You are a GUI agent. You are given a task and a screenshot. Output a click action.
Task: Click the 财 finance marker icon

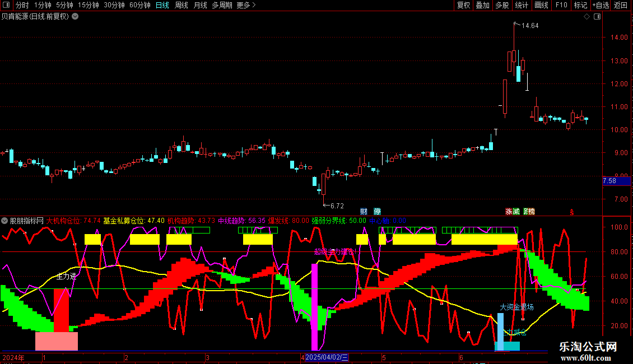pos(364,212)
